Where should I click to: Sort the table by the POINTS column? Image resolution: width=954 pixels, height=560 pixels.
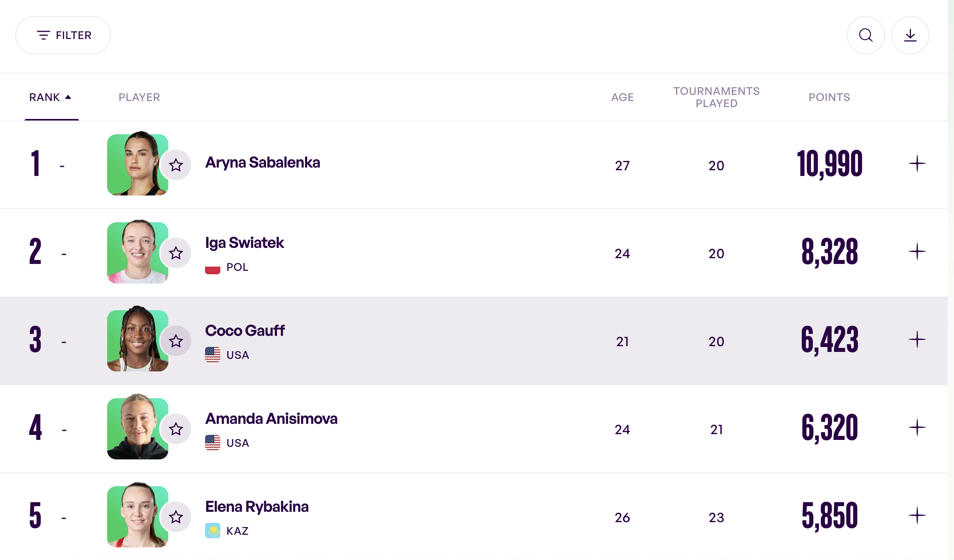829,97
